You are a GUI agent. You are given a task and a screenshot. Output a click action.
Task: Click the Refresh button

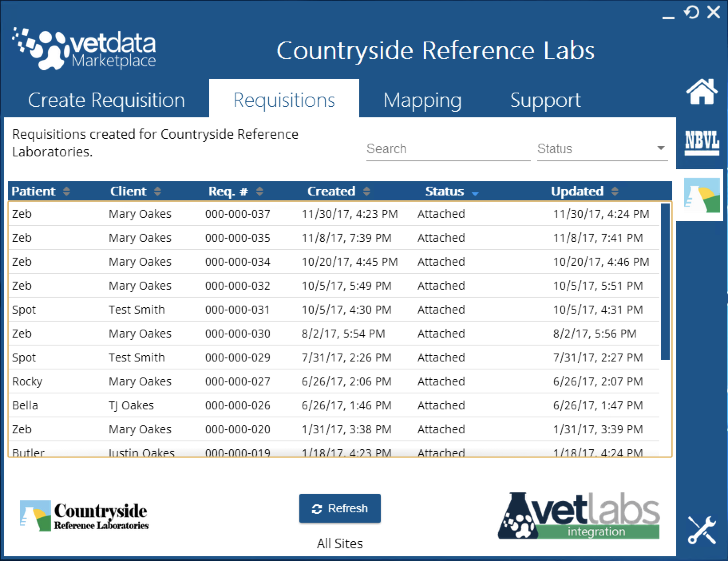(340, 508)
